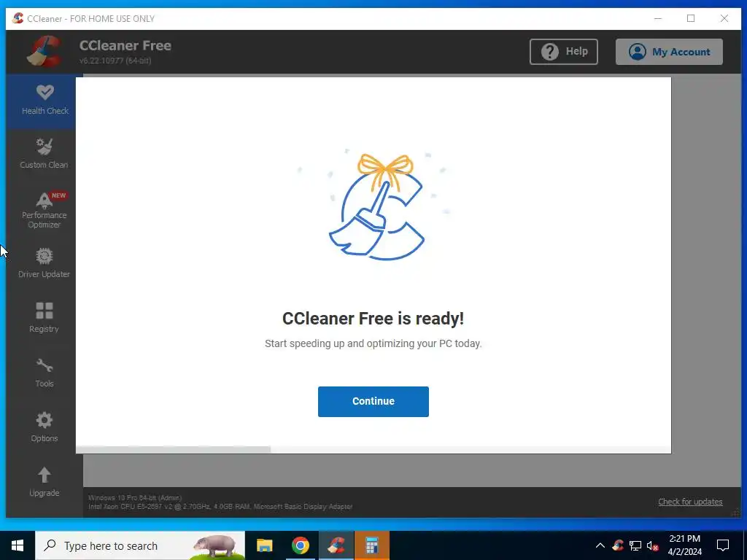This screenshot has width=747, height=560.
Task: Open the Driver Updater section
Action: [44, 263]
